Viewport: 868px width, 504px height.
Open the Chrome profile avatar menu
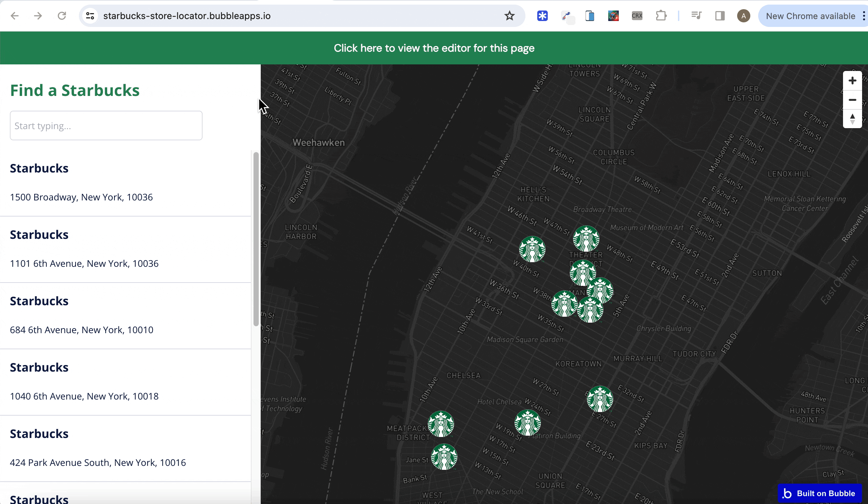tap(743, 16)
